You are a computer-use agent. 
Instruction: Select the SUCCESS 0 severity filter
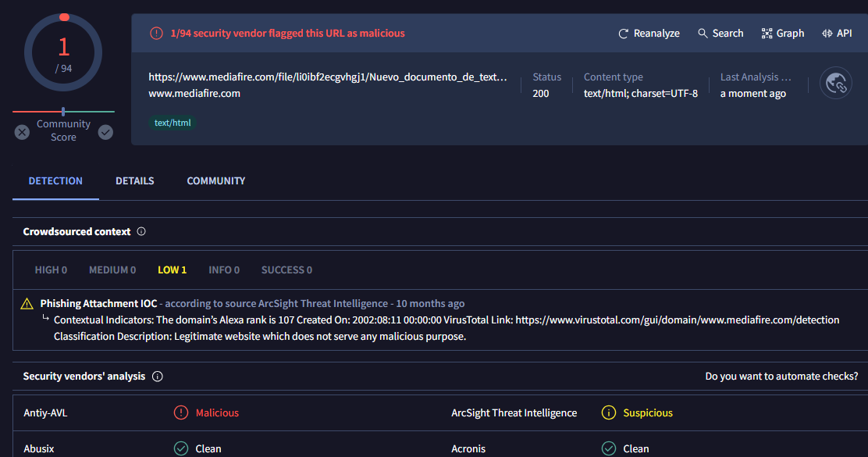[x=286, y=270]
